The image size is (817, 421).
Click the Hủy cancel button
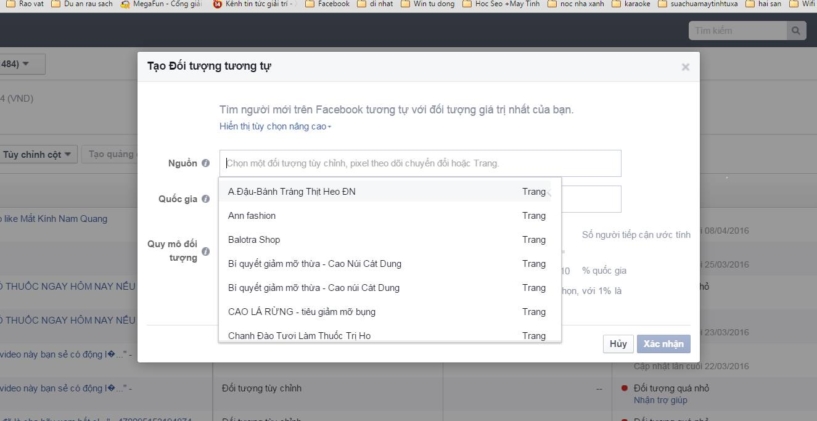(x=618, y=344)
